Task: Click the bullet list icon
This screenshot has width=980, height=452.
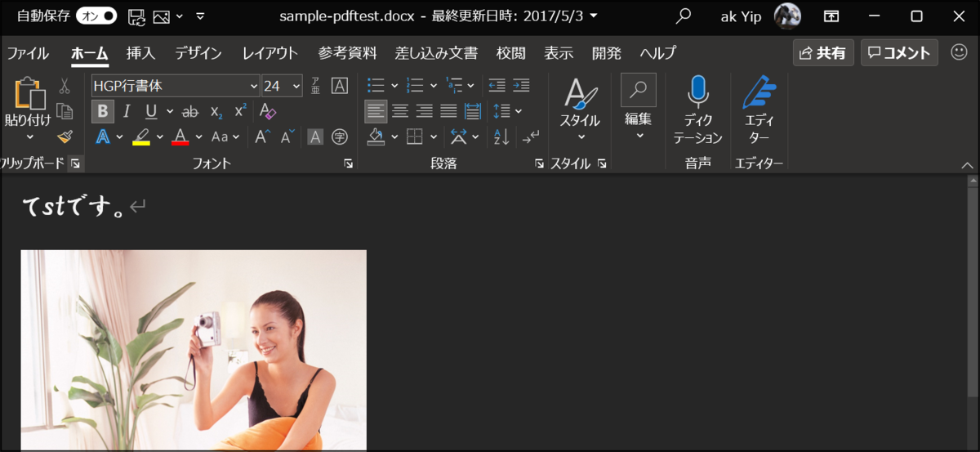Action: (x=376, y=86)
